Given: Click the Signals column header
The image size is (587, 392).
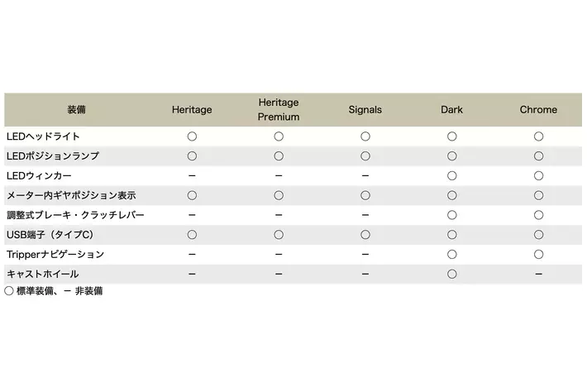Looking at the screenshot, I should point(365,110).
